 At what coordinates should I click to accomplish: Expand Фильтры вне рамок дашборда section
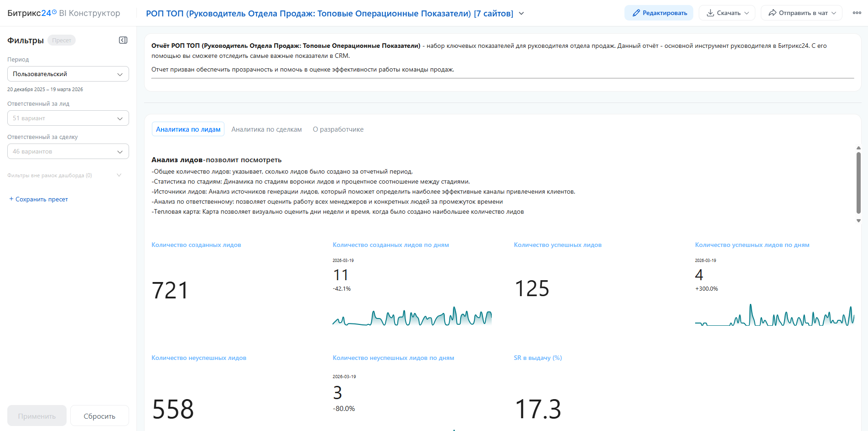coord(119,175)
